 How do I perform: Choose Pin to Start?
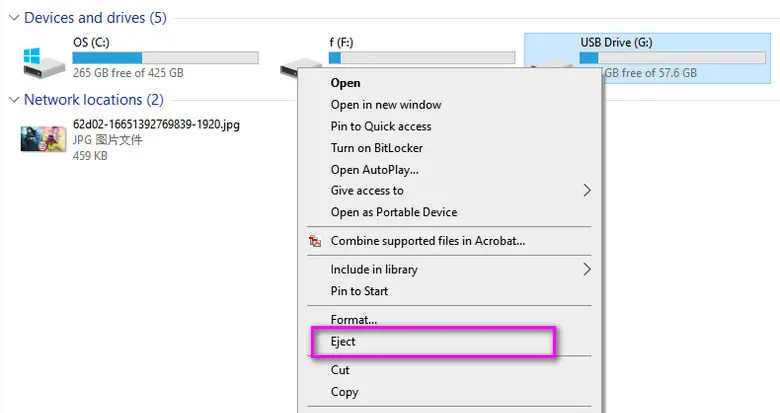click(359, 291)
